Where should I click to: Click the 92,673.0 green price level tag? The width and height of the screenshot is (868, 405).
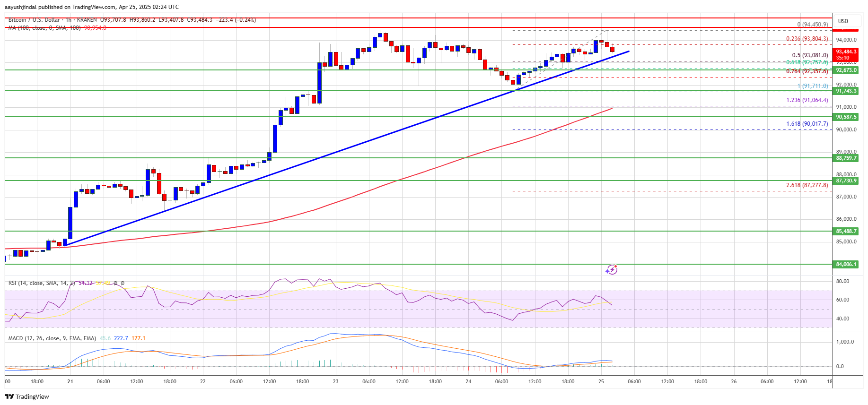846,70
